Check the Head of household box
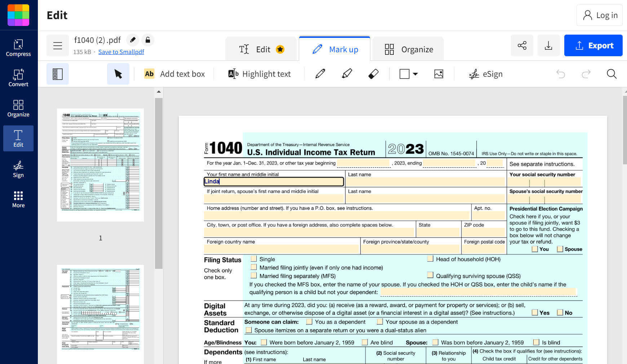This screenshot has height=364, width=627. pyautogui.click(x=430, y=258)
